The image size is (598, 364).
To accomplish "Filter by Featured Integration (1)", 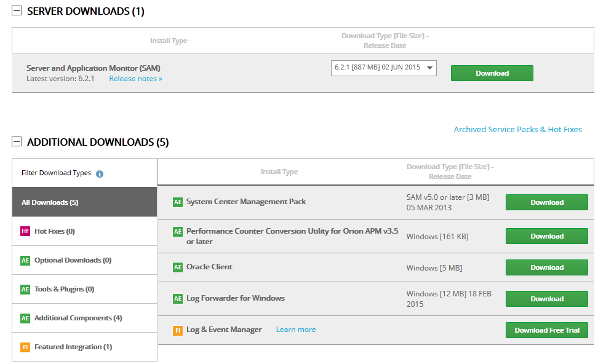I will click(85, 347).
